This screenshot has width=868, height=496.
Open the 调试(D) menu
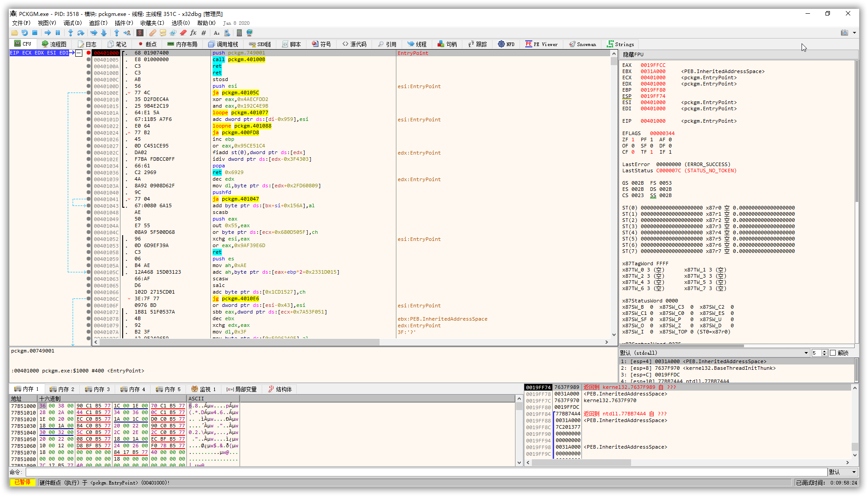(x=73, y=23)
